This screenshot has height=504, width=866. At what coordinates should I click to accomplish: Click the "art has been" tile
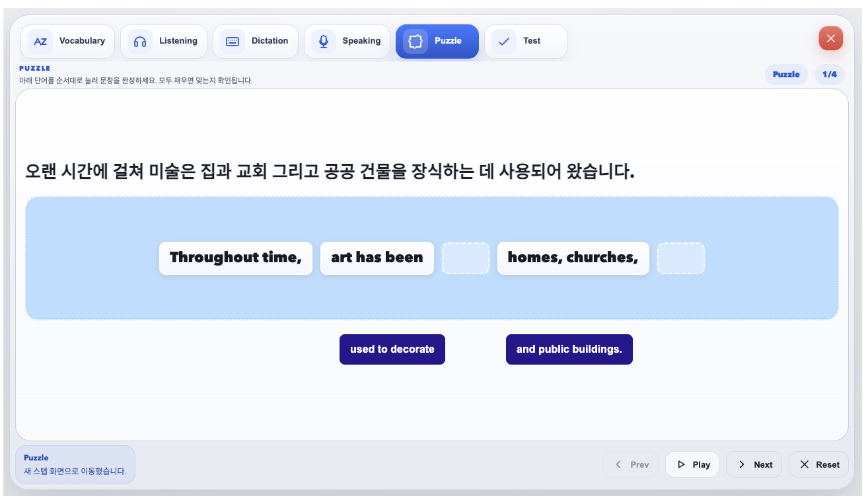(377, 258)
